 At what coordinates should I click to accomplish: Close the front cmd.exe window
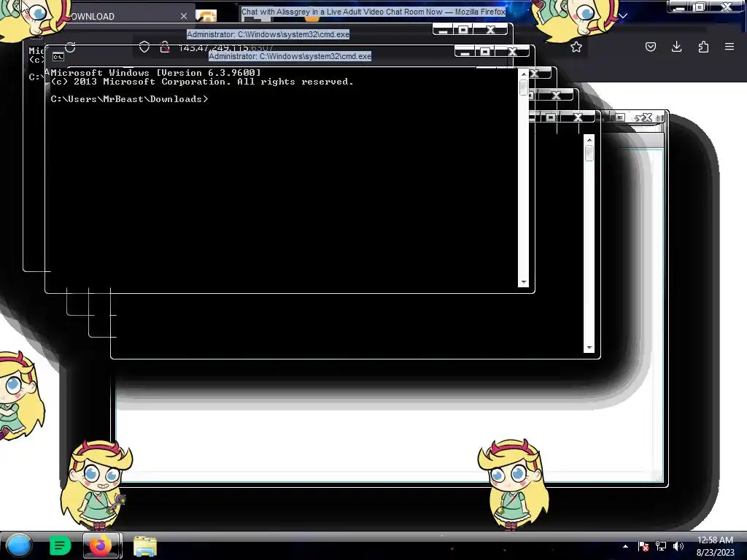[512, 52]
